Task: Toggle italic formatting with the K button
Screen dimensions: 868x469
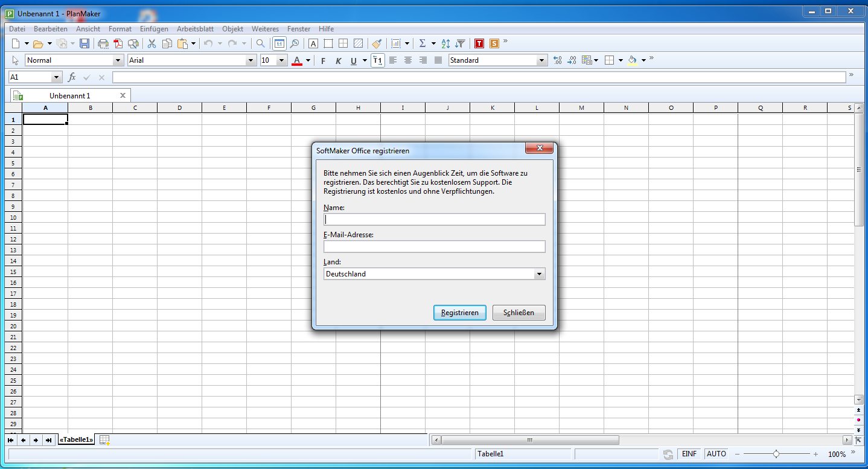Action: [x=339, y=60]
